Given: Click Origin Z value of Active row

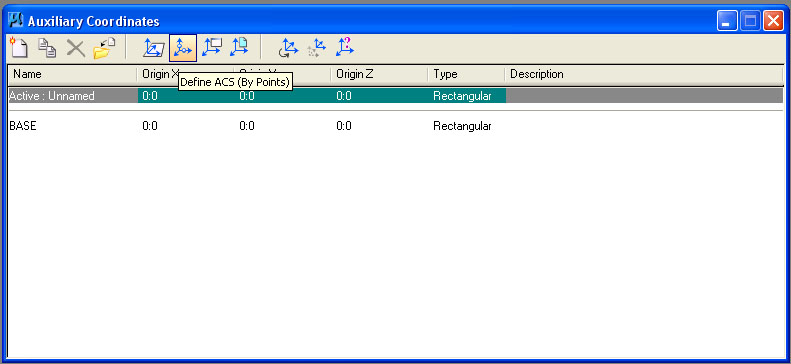Looking at the screenshot, I should click(x=344, y=96).
